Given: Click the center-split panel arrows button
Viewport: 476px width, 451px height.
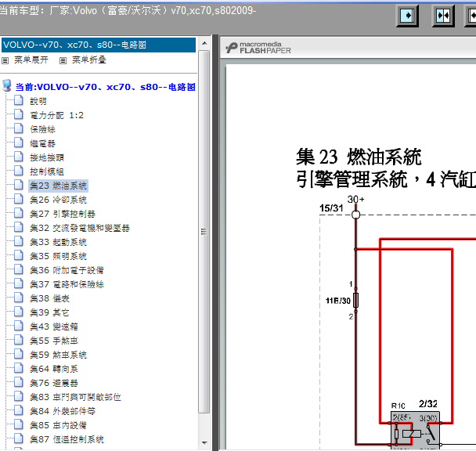Looking at the screenshot, I should click(x=443, y=16).
